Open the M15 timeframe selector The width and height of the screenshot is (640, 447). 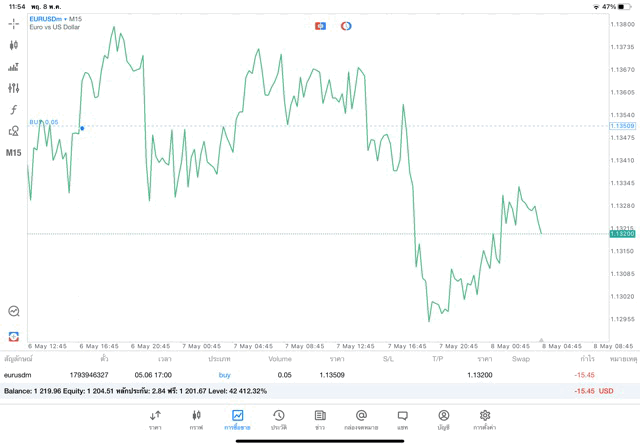(x=14, y=153)
